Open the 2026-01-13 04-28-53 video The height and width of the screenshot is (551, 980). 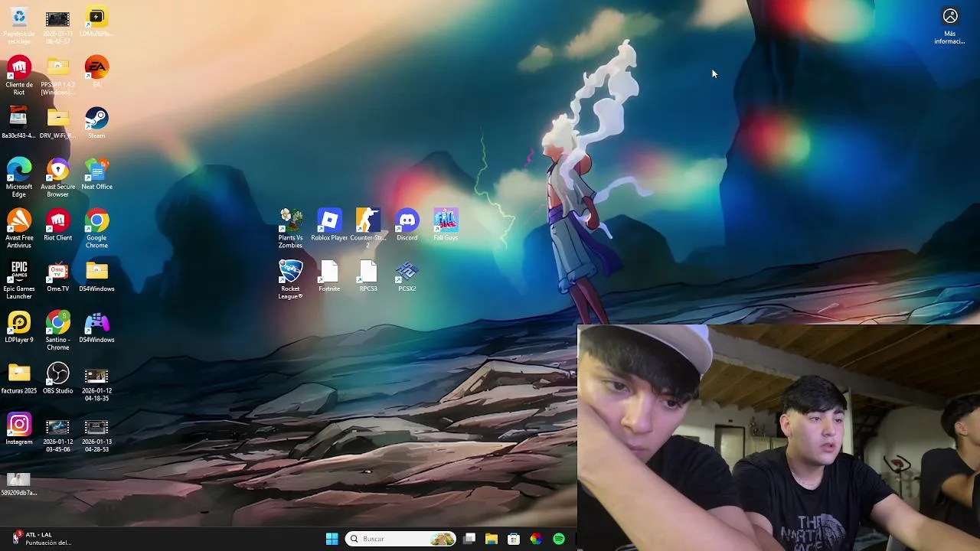(x=96, y=435)
